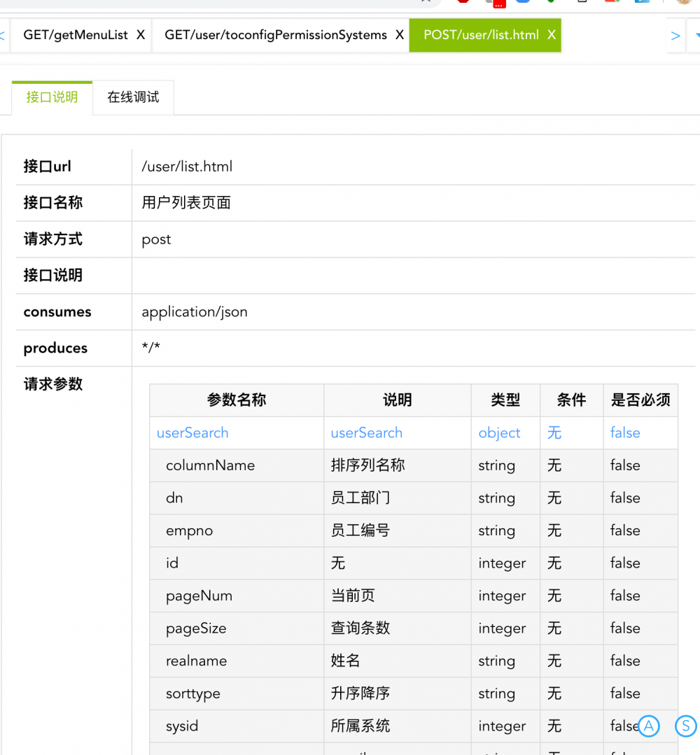Switch to the 在线调试 tab
Screen dimensions: 700x755
point(132,97)
